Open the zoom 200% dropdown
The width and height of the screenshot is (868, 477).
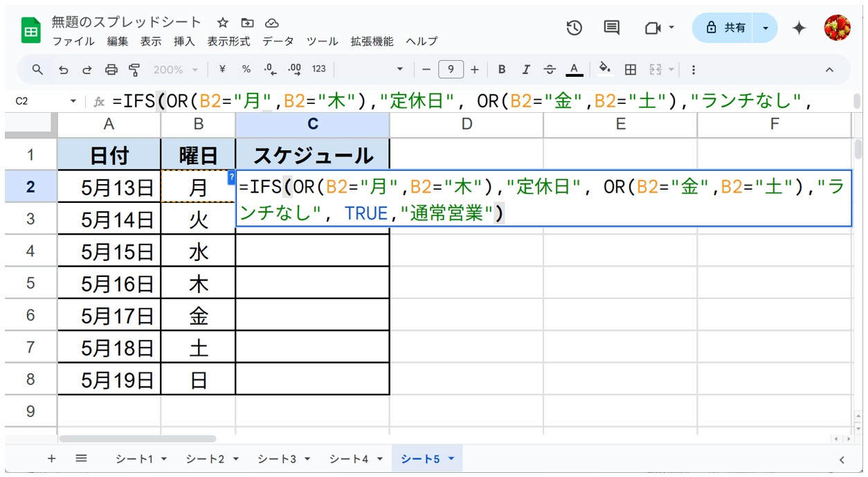click(x=176, y=69)
